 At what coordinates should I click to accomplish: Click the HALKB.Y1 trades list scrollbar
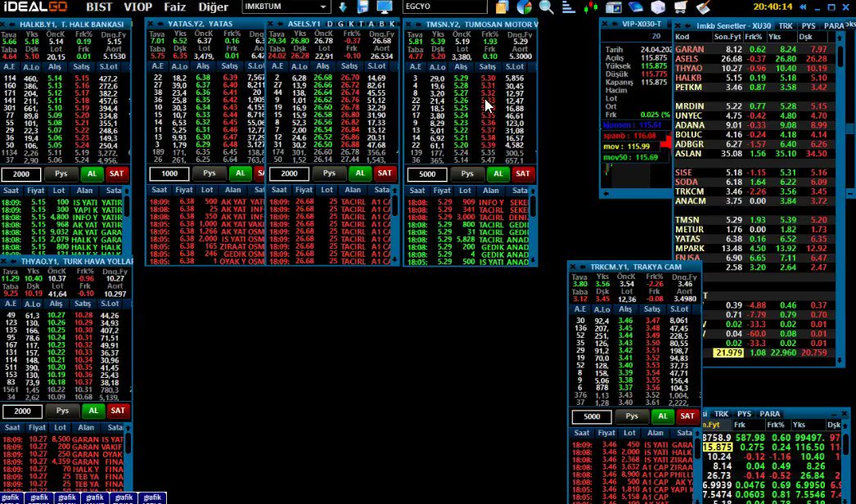[x=127, y=220]
